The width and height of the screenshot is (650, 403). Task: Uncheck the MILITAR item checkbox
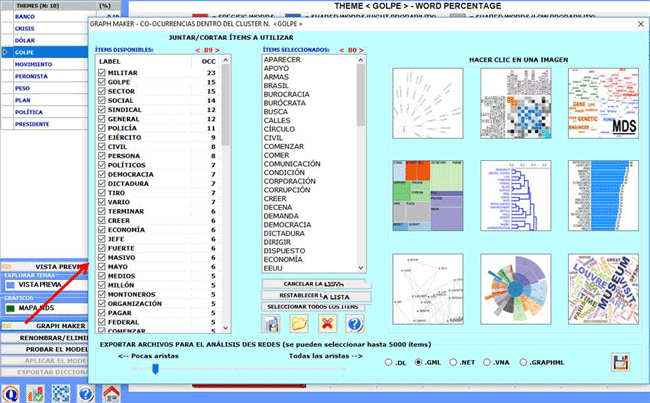tap(102, 73)
